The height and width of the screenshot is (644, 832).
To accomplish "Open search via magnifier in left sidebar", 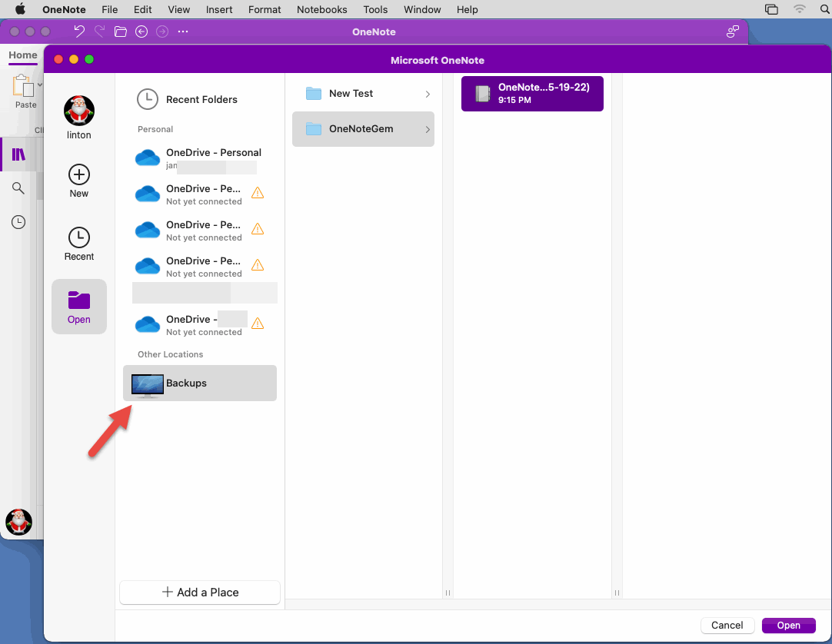I will click(x=18, y=188).
